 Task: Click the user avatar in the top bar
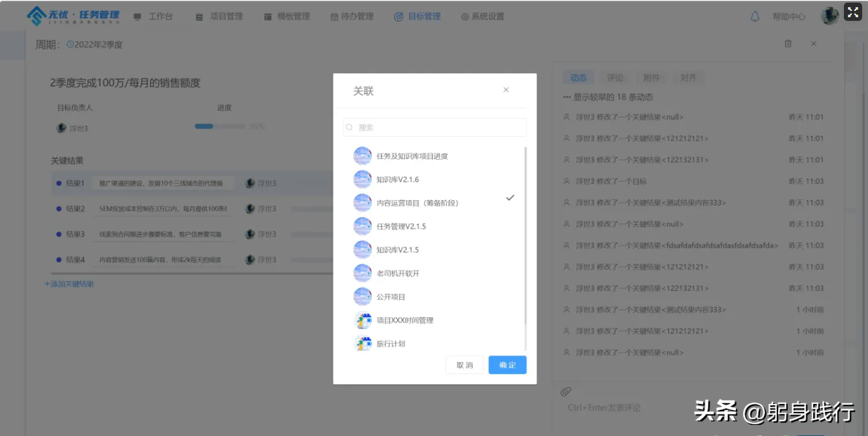tap(829, 16)
